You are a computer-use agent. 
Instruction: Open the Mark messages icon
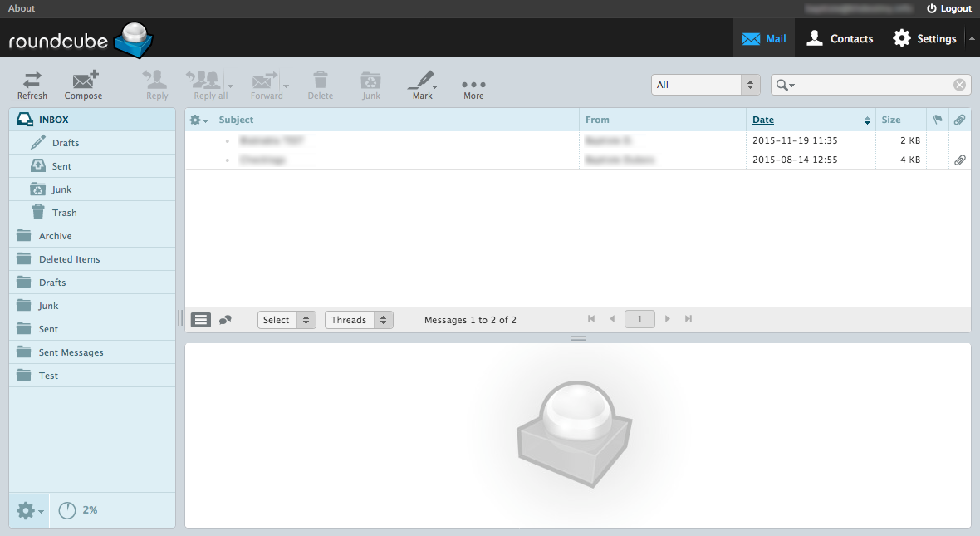pos(421,83)
